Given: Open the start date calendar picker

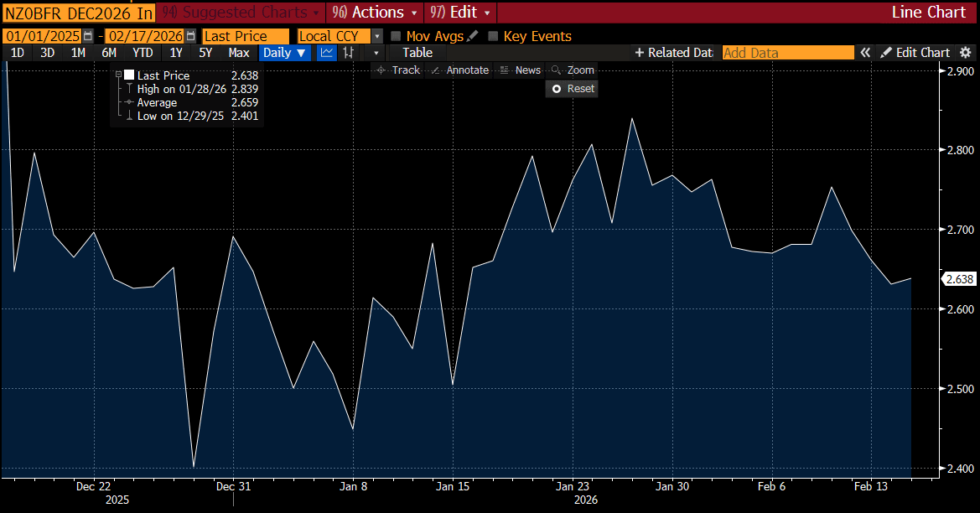Looking at the screenshot, I should 88,37.
